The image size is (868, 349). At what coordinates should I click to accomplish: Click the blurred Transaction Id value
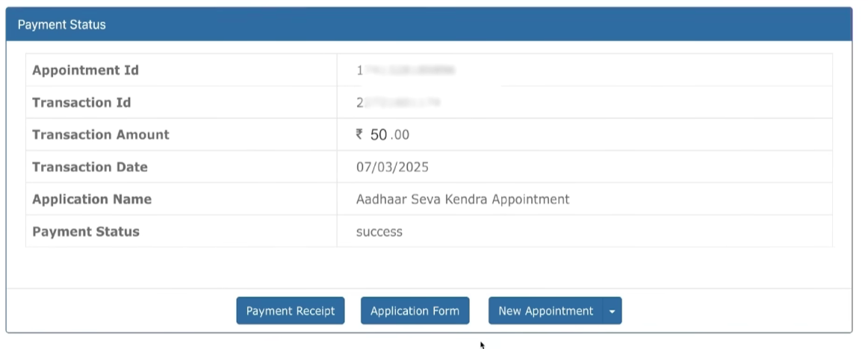(x=398, y=102)
